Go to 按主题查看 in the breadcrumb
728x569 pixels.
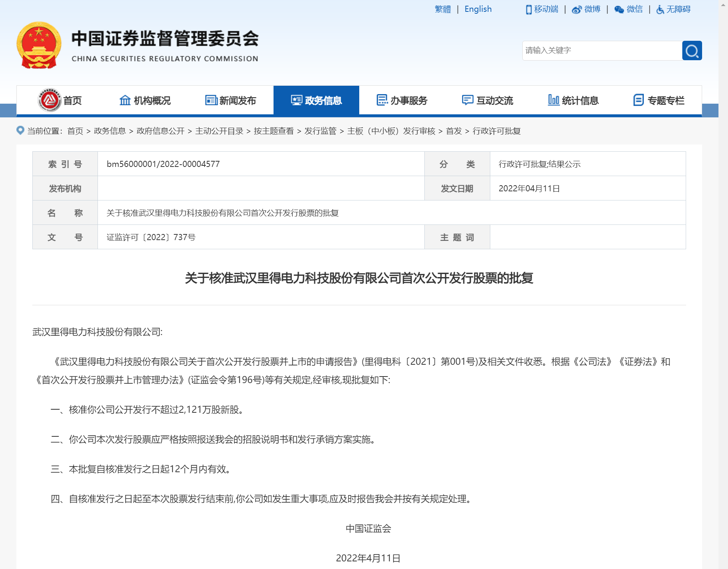click(x=274, y=131)
